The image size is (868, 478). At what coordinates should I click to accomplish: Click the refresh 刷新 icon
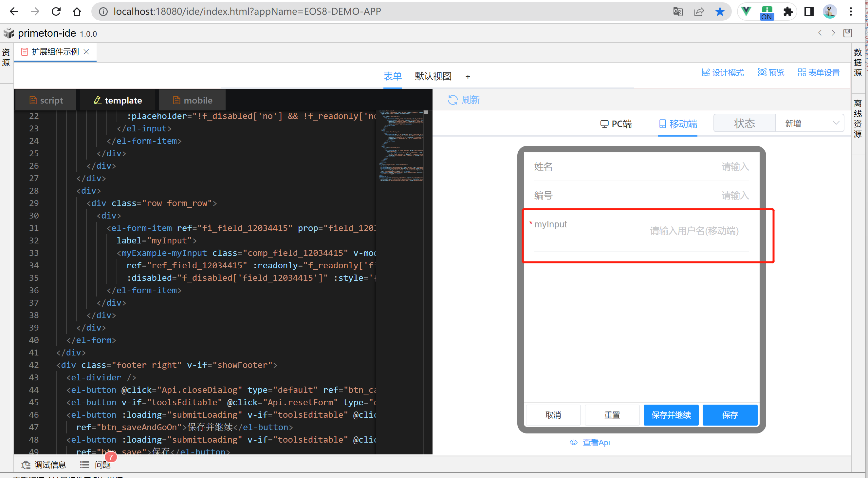[x=452, y=100]
